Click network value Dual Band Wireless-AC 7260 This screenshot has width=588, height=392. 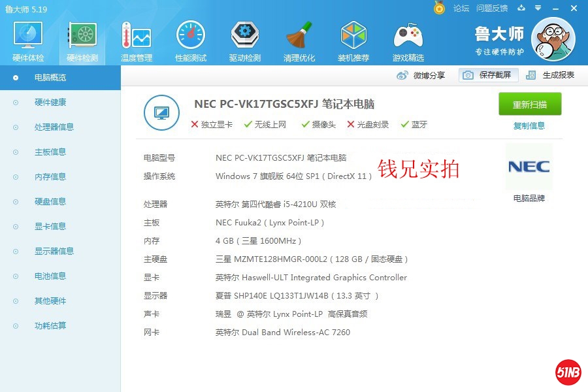(x=283, y=333)
